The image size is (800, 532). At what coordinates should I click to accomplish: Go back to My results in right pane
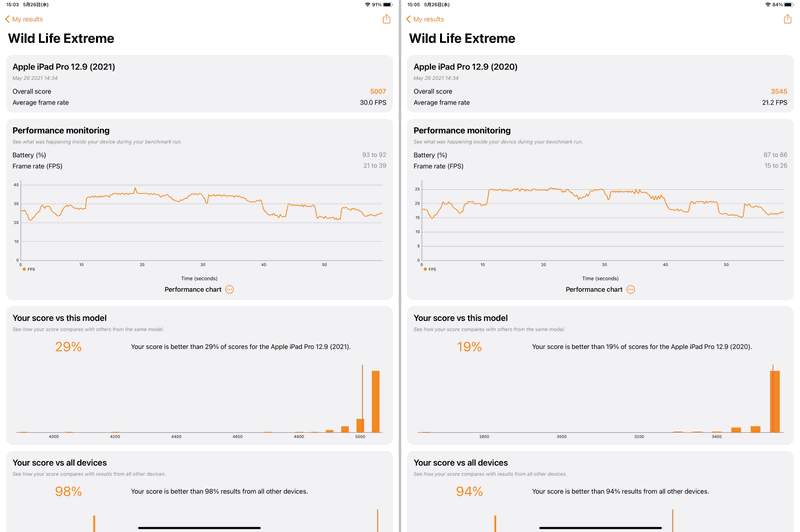click(428, 19)
